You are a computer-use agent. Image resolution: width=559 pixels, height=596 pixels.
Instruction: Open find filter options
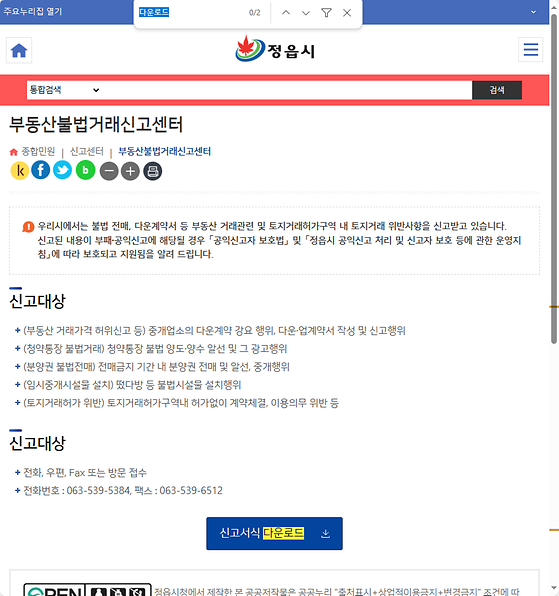(x=326, y=13)
